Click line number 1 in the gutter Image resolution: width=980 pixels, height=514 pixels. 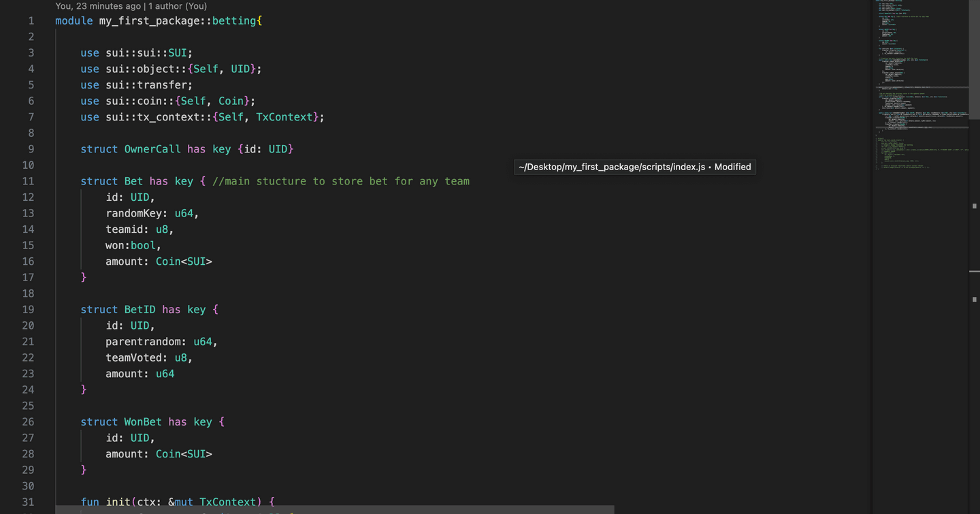coord(31,21)
